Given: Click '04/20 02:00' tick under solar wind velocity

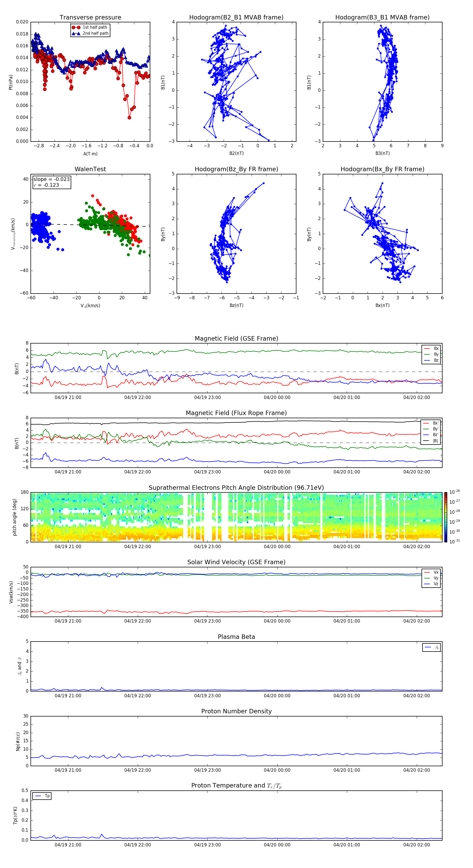Looking at the screenshot, I should (x=417, y=621).
